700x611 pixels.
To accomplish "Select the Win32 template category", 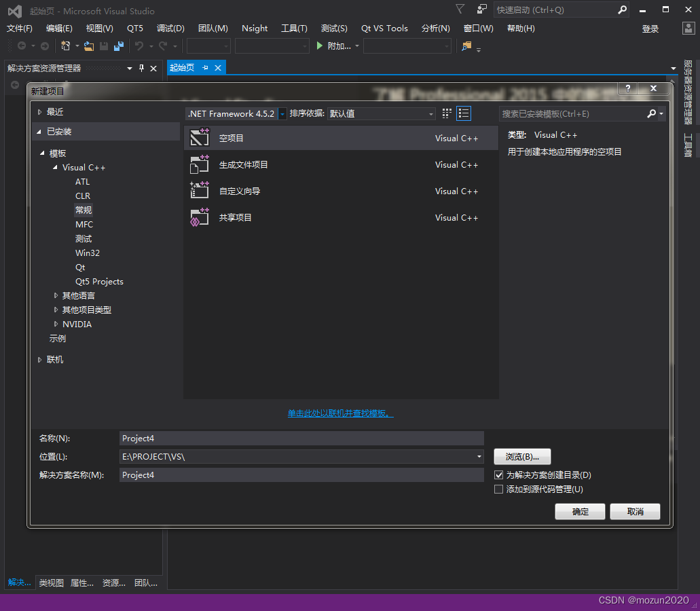I will 88,253.
